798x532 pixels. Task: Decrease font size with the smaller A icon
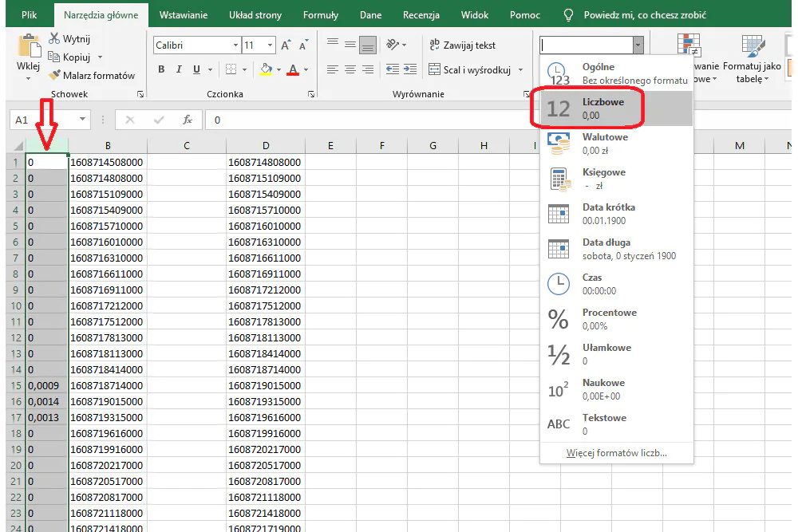(x=303, y=45)
